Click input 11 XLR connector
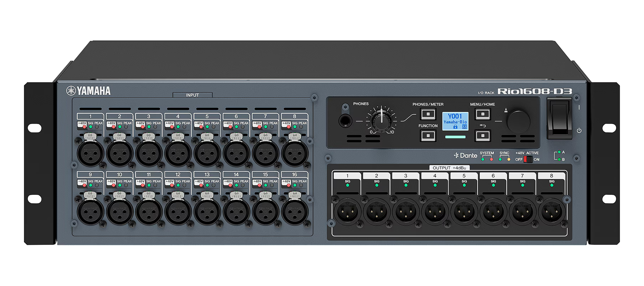Image resolution: width=644 pixels, height=286 pixels. [x=148, y=212]
